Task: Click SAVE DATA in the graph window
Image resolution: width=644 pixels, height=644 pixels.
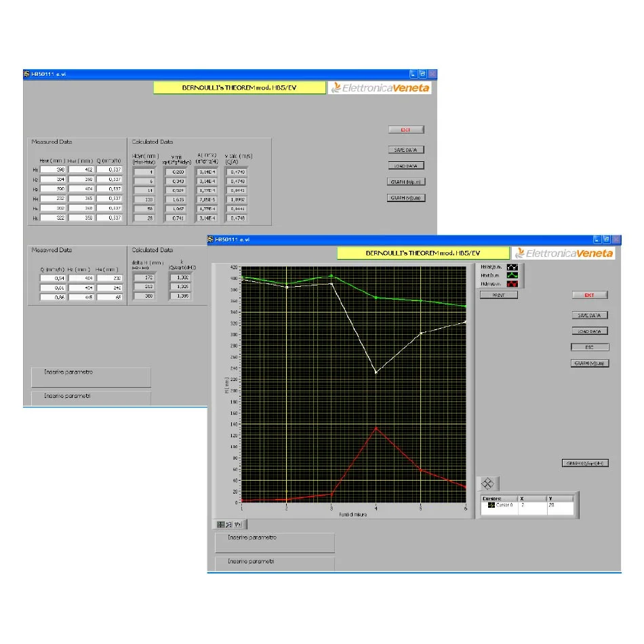Action: tap(589, 315)
